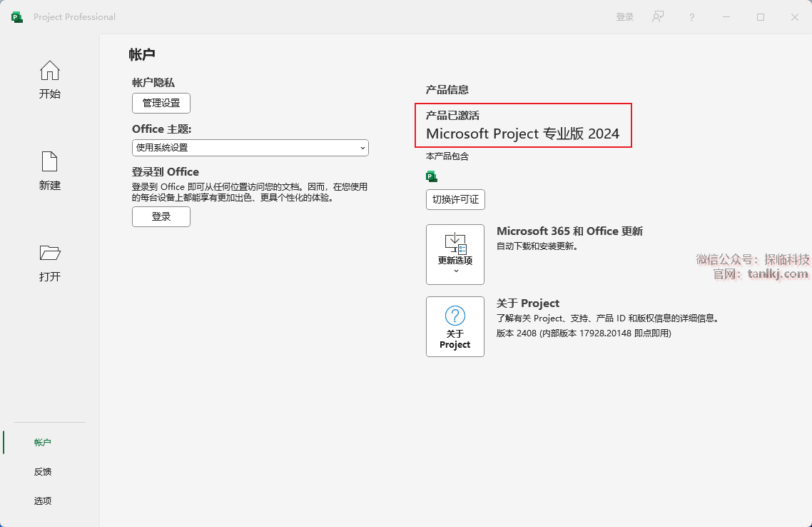812x527 pixels.
Task: Minimize the Project Professional window
Action: pos(726,17)
